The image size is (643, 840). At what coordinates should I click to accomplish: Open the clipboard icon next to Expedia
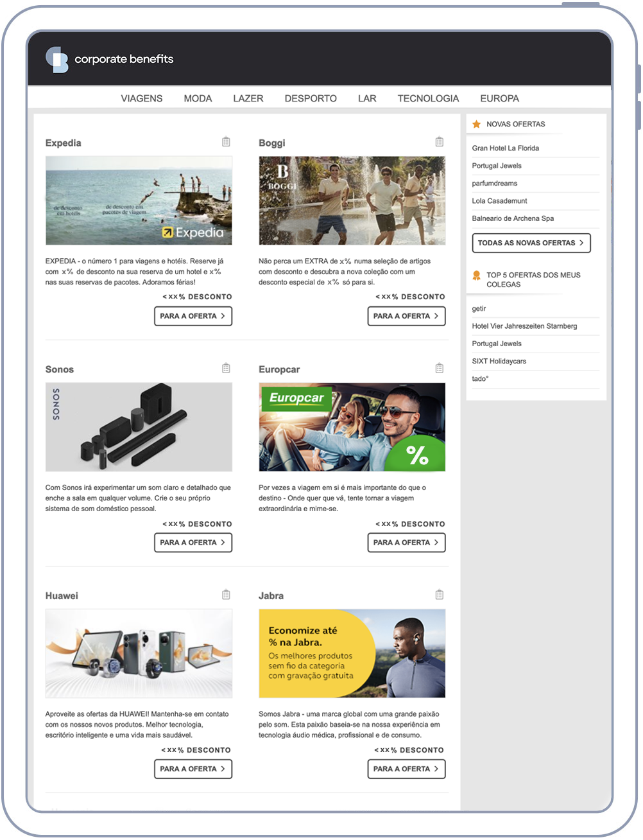point(226,142)
